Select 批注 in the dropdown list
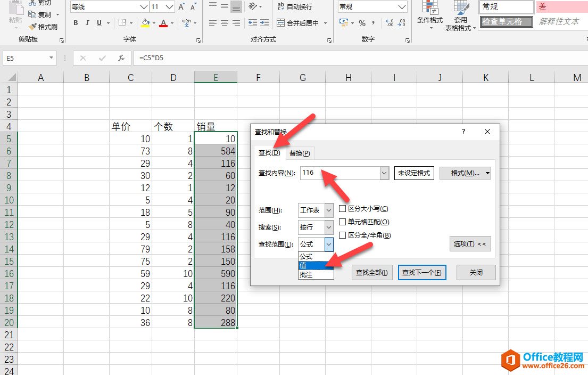The height and width of the screenshot is (375, 588). click(x=316, y=275)
